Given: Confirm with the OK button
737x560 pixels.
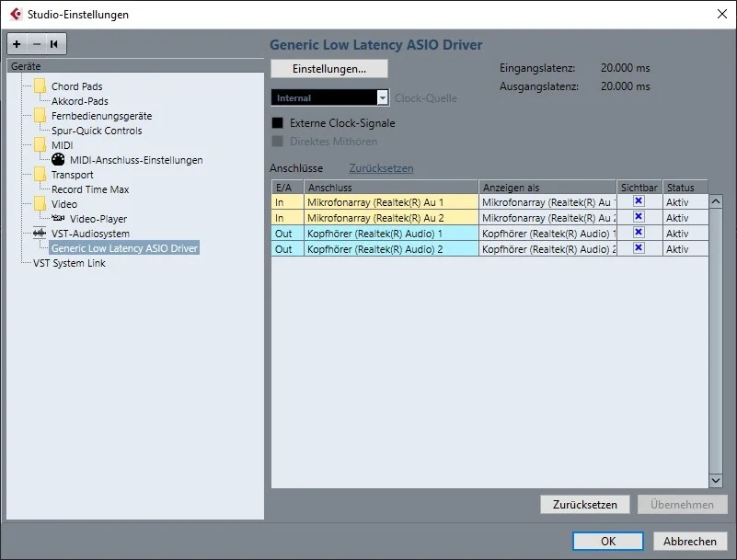Looking at the screenshot, I should coord(608,542).
